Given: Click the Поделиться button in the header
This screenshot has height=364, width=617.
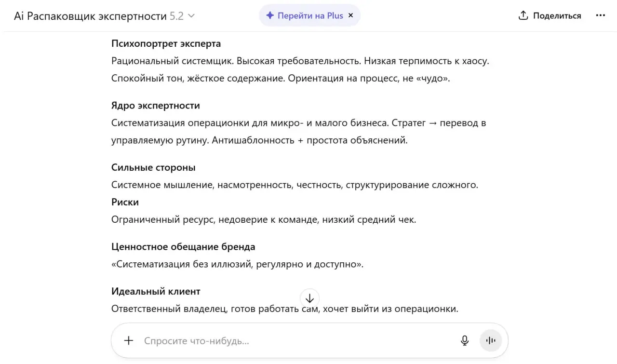Looking at the screenshot, I should [x=550, y=15].
